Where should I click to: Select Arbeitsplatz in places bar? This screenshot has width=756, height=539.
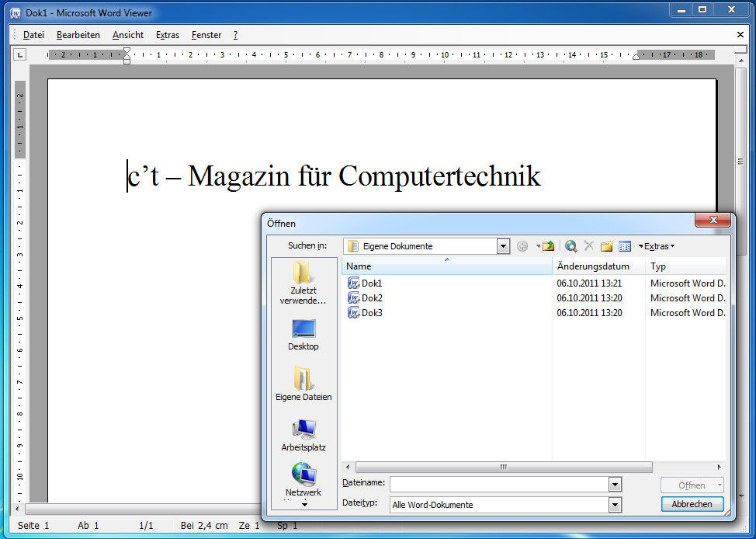[303, 435]
